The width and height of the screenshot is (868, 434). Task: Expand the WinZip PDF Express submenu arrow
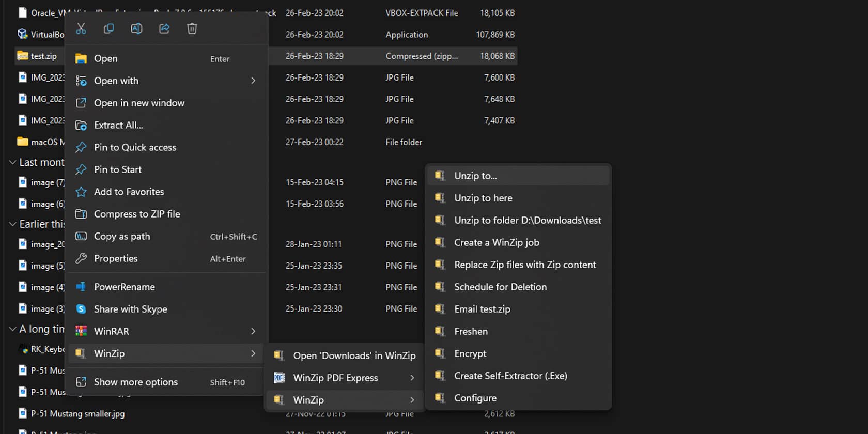pyautogui.click(x=412, y=378)
